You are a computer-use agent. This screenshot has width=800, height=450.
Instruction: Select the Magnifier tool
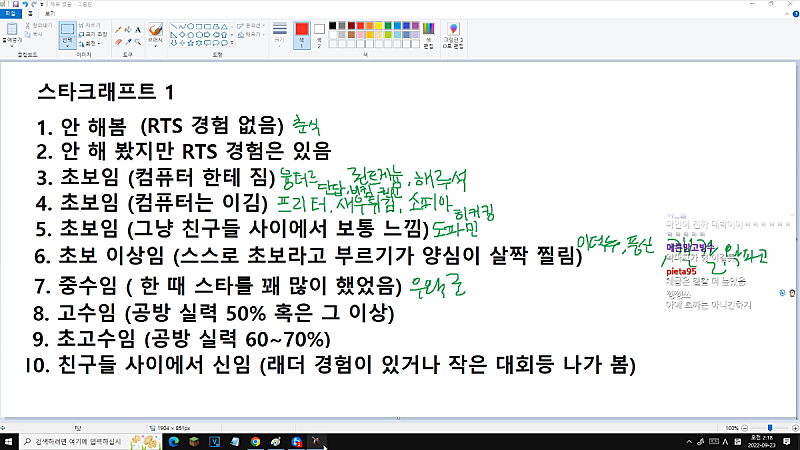(138, 42)
